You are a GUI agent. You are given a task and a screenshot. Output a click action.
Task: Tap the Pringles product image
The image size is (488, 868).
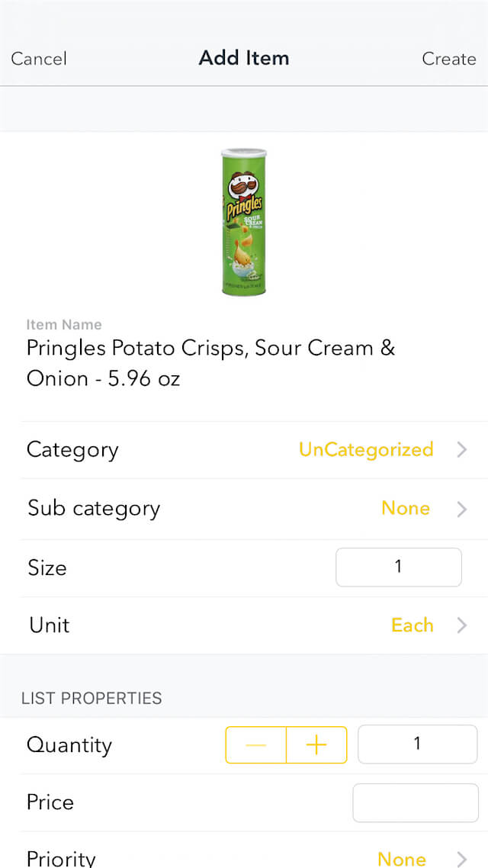click(243, 222)
